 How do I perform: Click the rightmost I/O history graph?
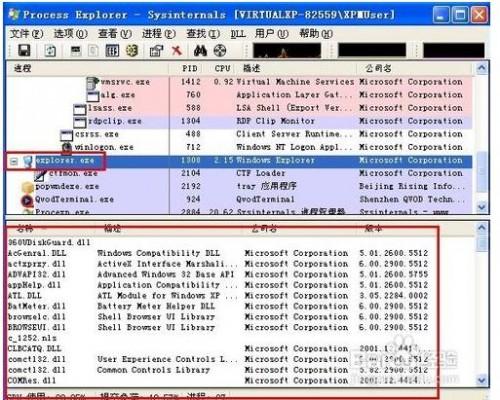454,51
